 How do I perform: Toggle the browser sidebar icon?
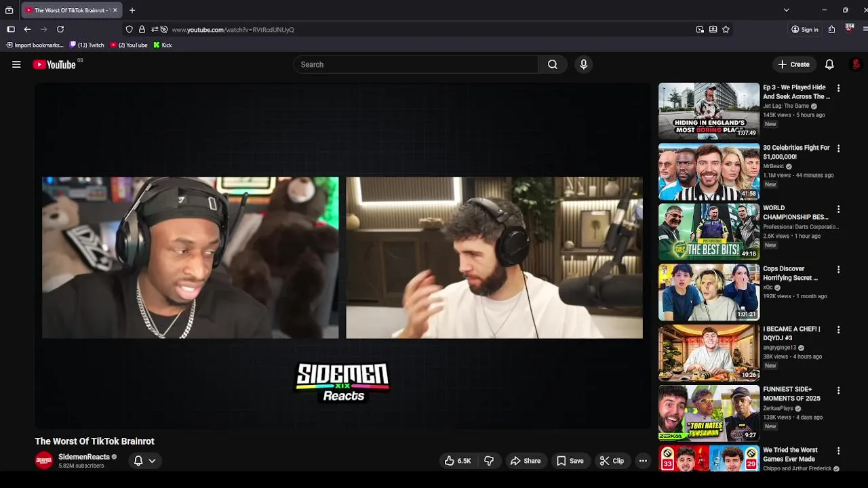11,29
